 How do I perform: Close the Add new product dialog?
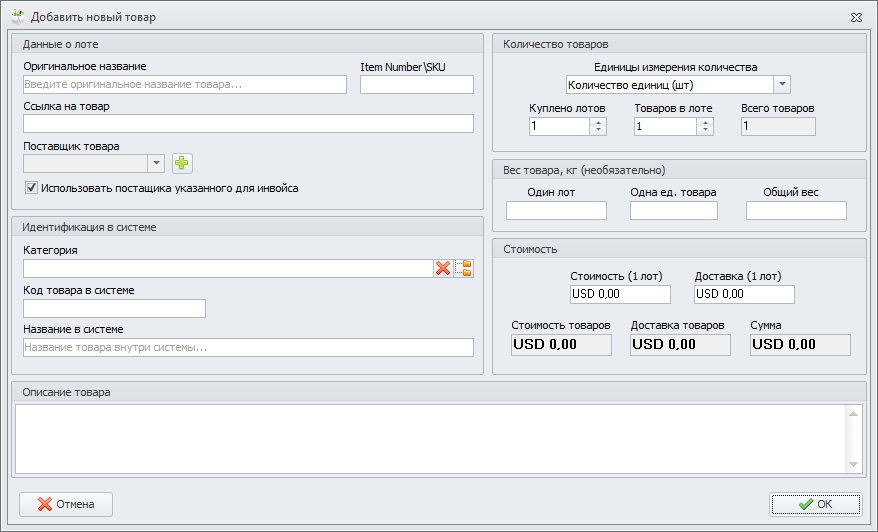(857, 17)
